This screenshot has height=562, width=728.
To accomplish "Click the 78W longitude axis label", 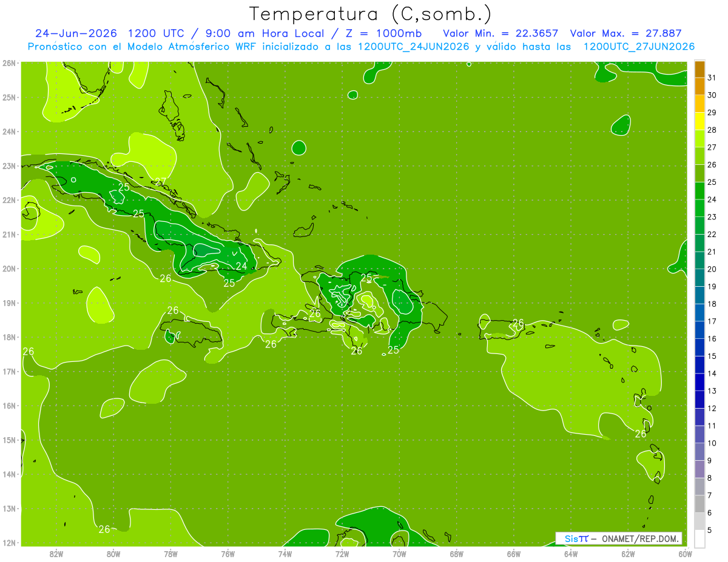I will (170, 554).
